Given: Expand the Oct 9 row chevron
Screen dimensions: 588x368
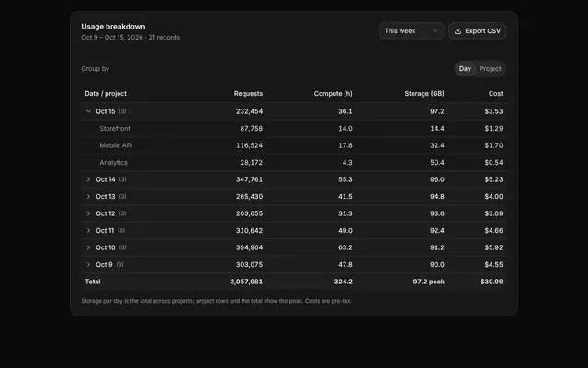Looking at the screenshot, I should click(88, 264).
